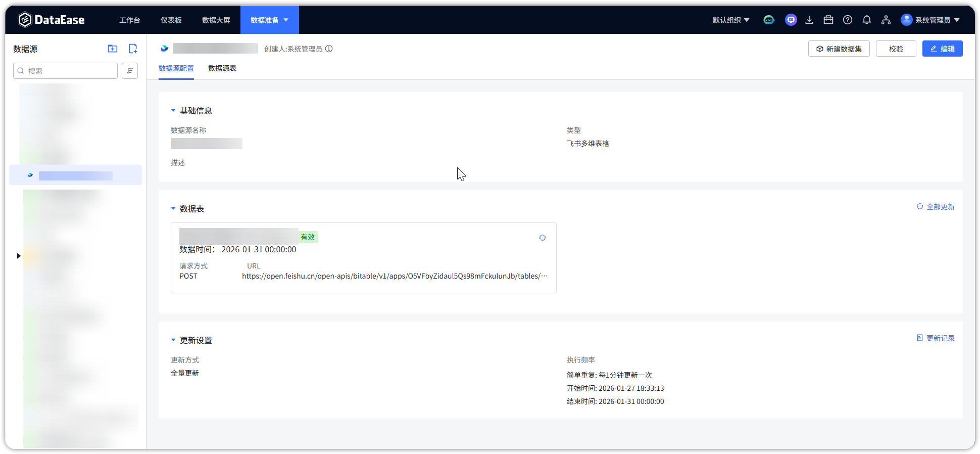Open the 仪表板 menu
This screenshot has width=980, height=454.
tap(171, 20)
